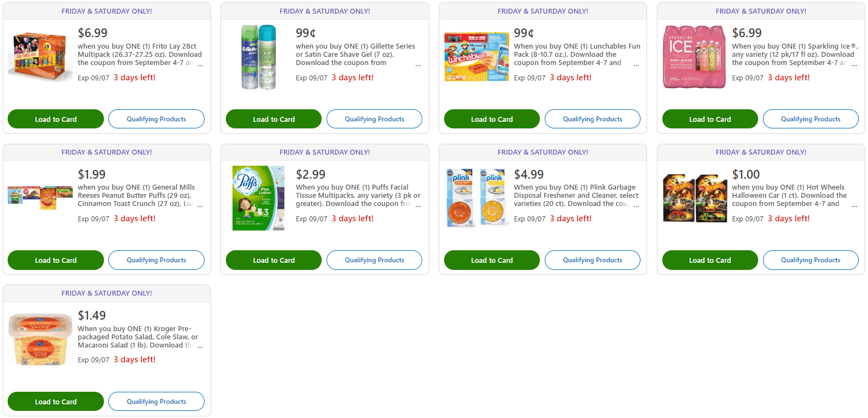View Qualifying Products for Sparkling Ice
The image size is (868, 418).
811,119
